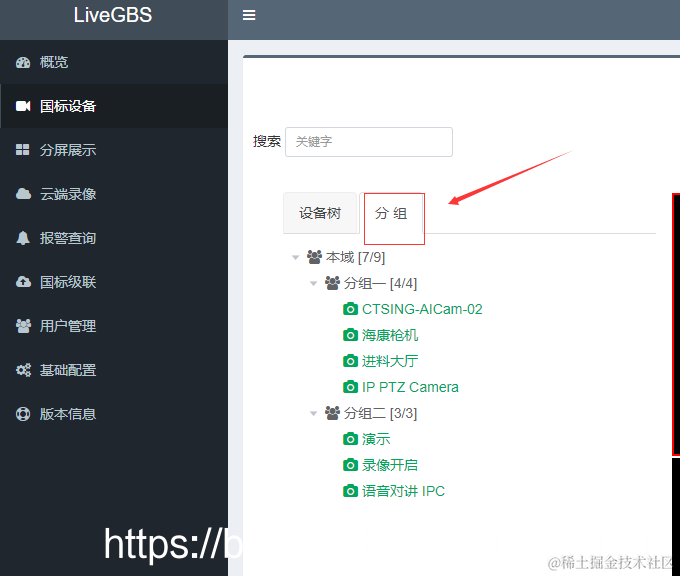Click the 国标设备 video camera icon
Screen dimensions: 680x576
coord(23,106)
